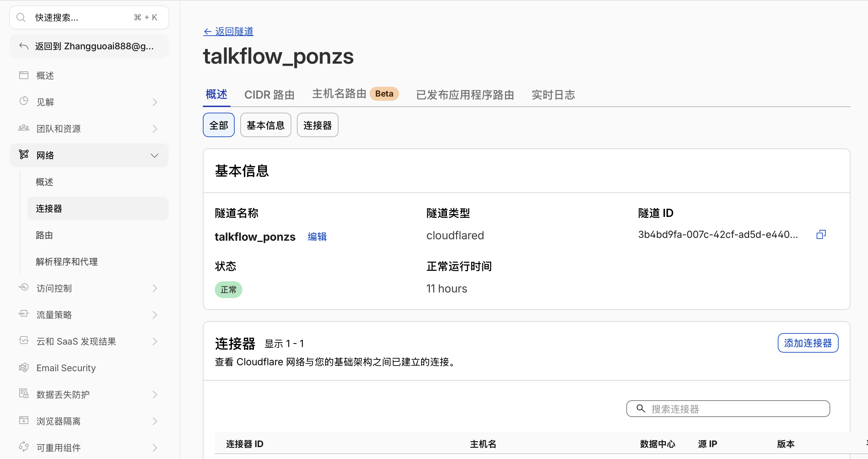Open 解析程序和代理 in the sidebar
868x459 pixels.
pyautogui.click(x=67, y=262)
